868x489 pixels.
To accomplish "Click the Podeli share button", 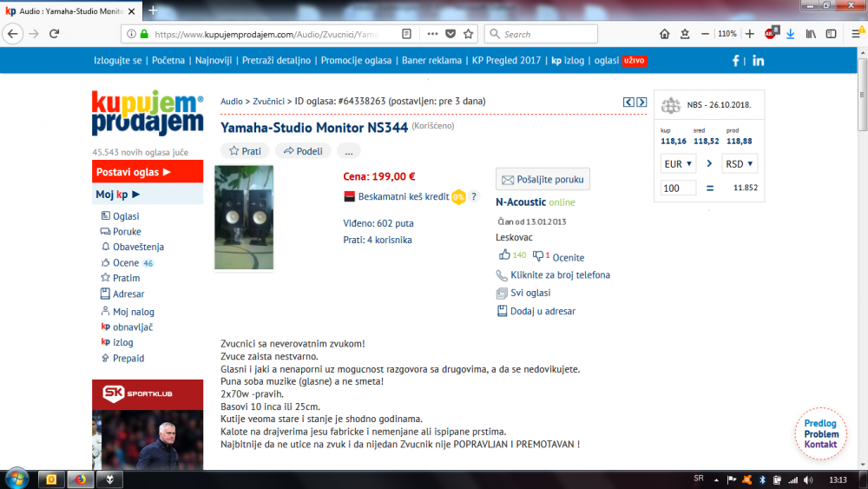I will click(303, 151).
